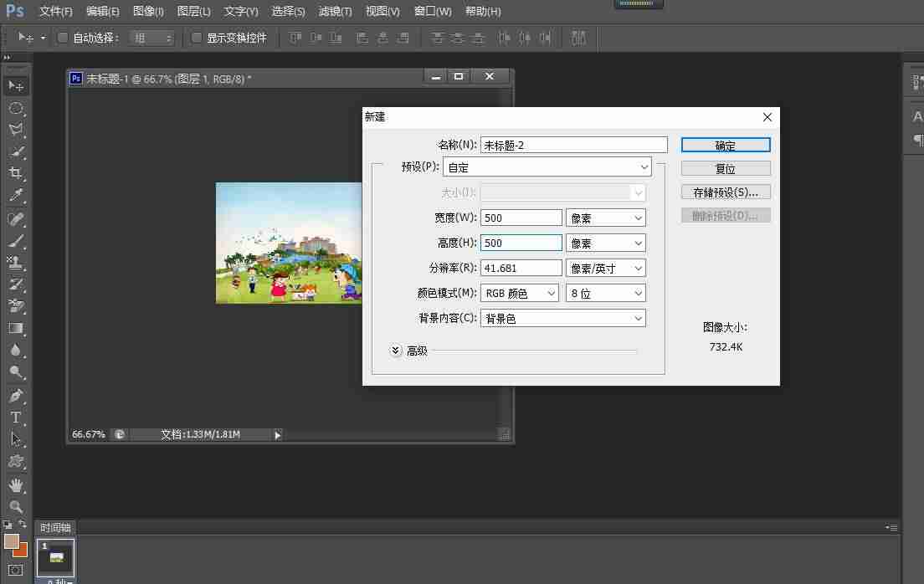Select the History Brush tool

tap(16, 284)
